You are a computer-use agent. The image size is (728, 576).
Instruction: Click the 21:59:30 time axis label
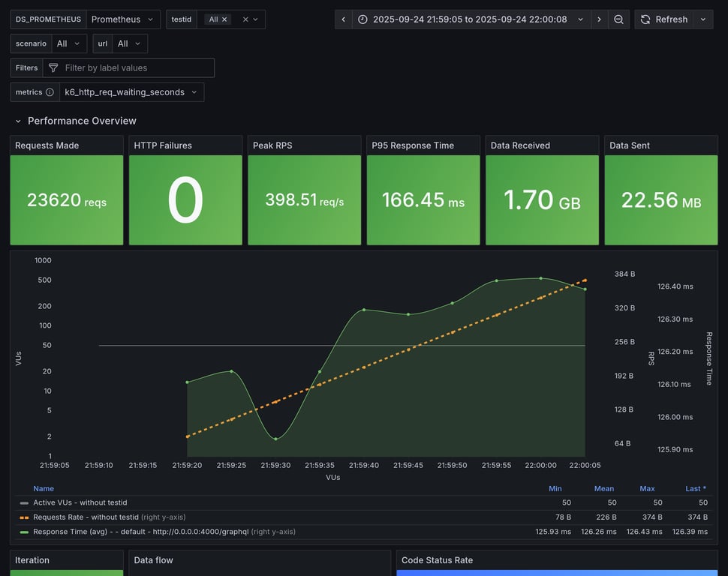tap(275, 465)
